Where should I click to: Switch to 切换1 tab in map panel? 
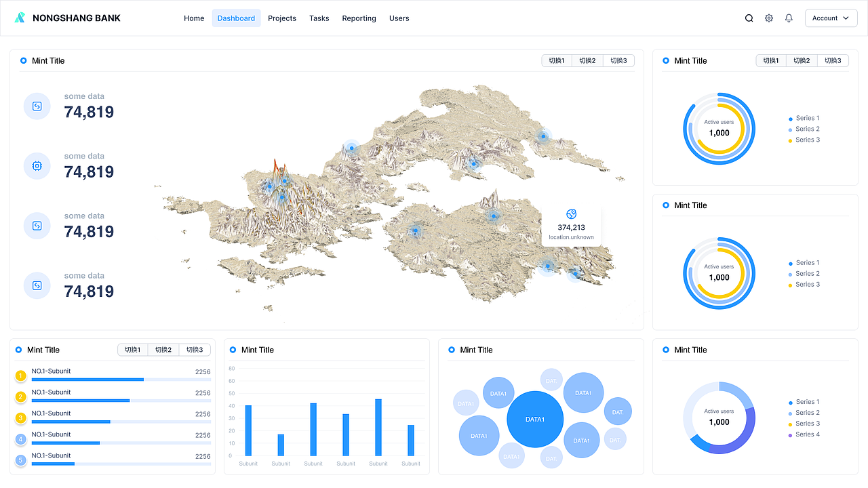[557, 61]
